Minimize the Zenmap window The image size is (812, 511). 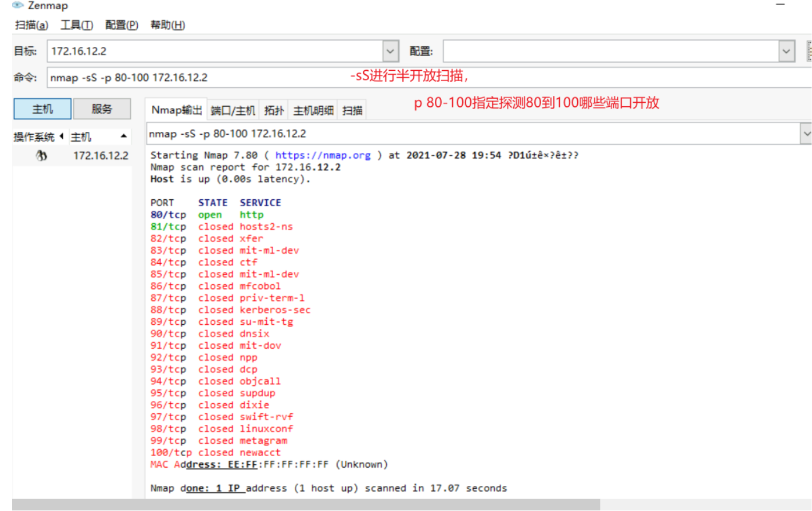pyautogui.click(x=780, y=5)
